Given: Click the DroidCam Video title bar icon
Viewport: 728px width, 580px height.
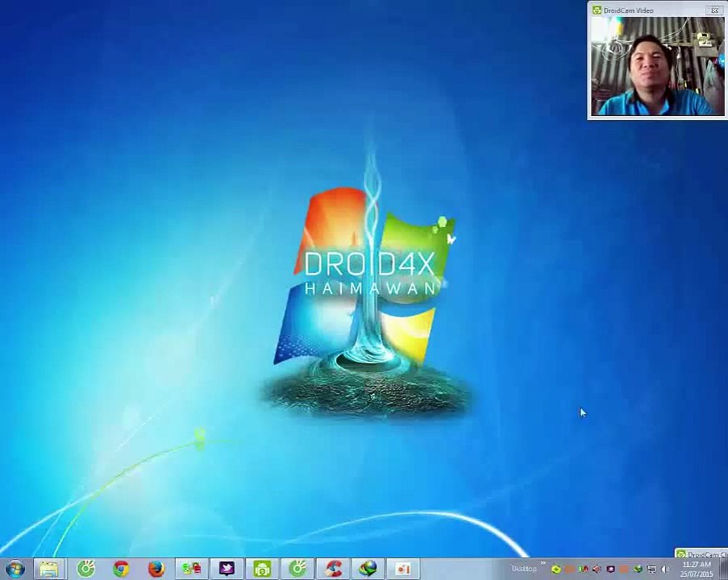Looking at the screenshot, I should point(597,10).
